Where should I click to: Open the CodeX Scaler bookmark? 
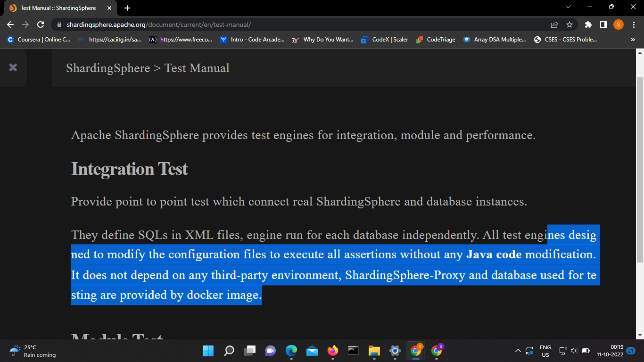[385, 40]
